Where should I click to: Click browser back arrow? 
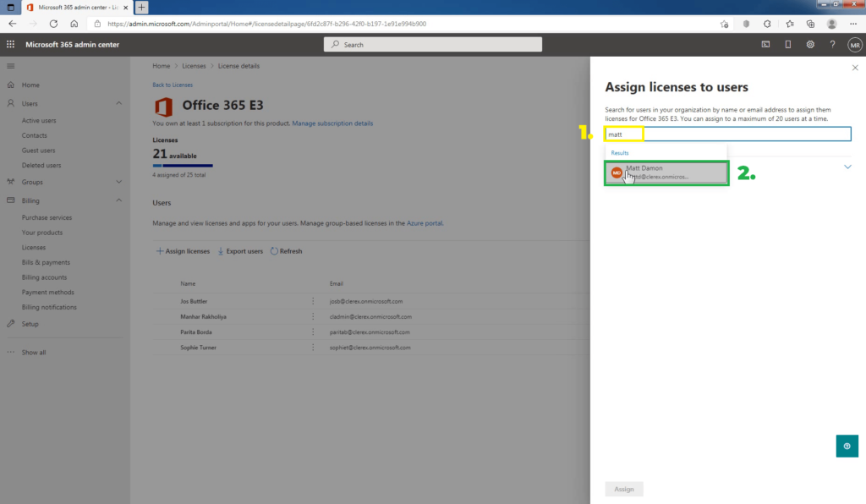(x=12, y=24)
